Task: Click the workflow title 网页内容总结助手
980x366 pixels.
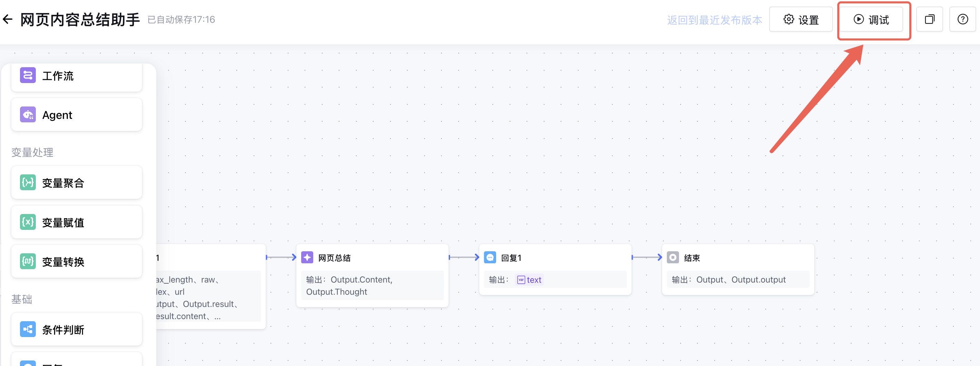Action: 80,19
